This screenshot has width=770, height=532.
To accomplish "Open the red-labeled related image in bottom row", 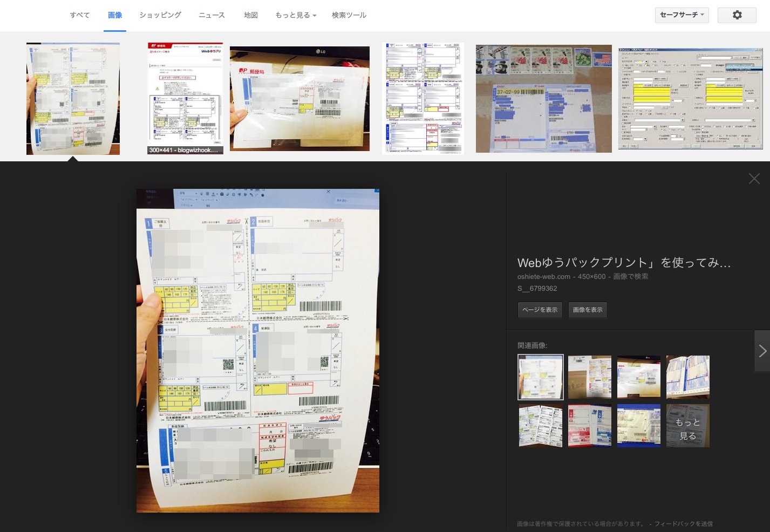I will pyautogui.click(x=590, y=426).
